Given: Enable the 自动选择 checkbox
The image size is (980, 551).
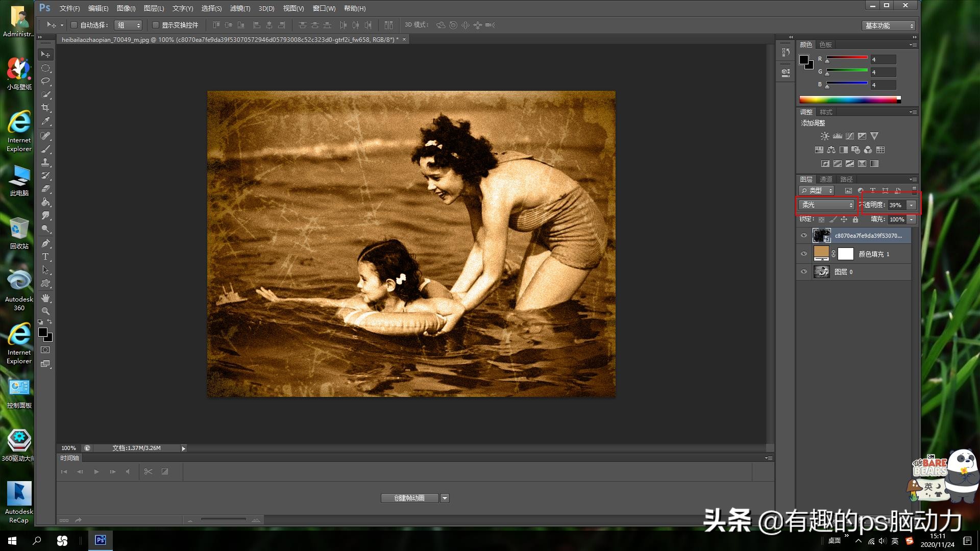Looking at the screenshot, I should coord(74,25).
